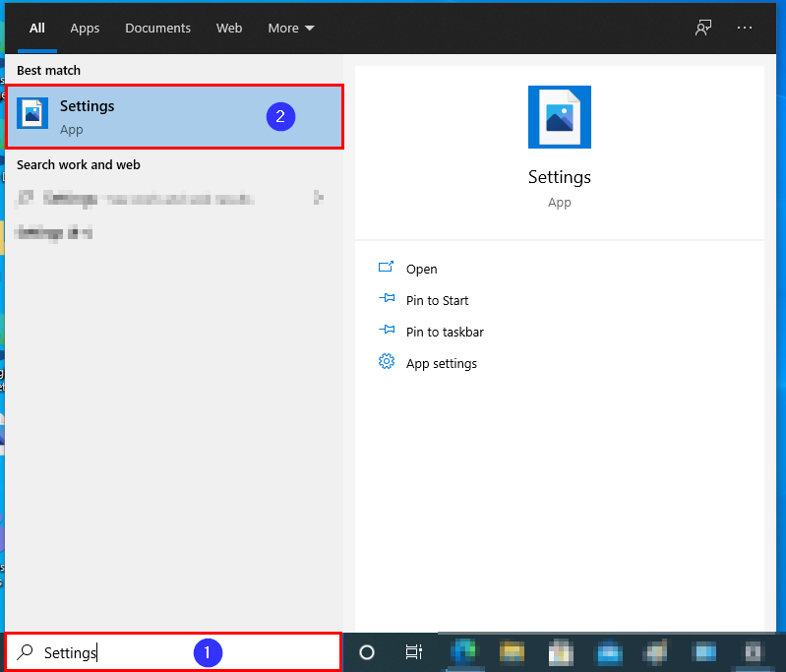Click the Settings title in preview pane
Screen dimensions: 786x672
(560, 177)
